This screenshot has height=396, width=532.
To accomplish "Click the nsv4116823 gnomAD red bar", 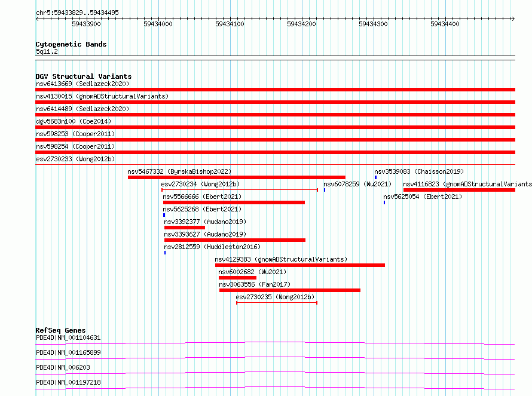I will (459, 190).
